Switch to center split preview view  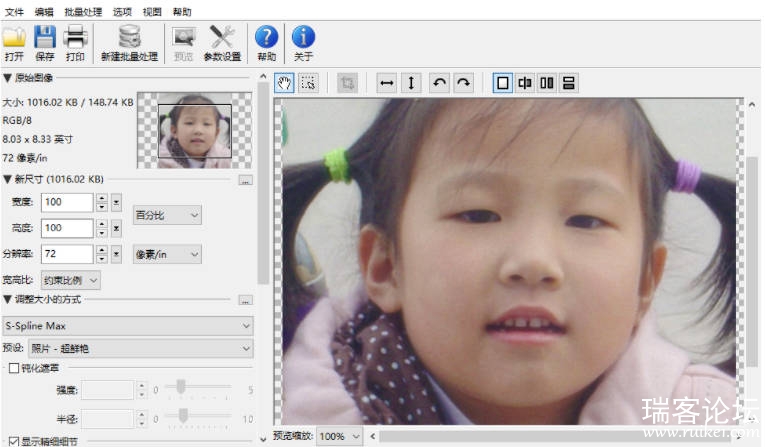pyautogui.click(x=525, y=83)
